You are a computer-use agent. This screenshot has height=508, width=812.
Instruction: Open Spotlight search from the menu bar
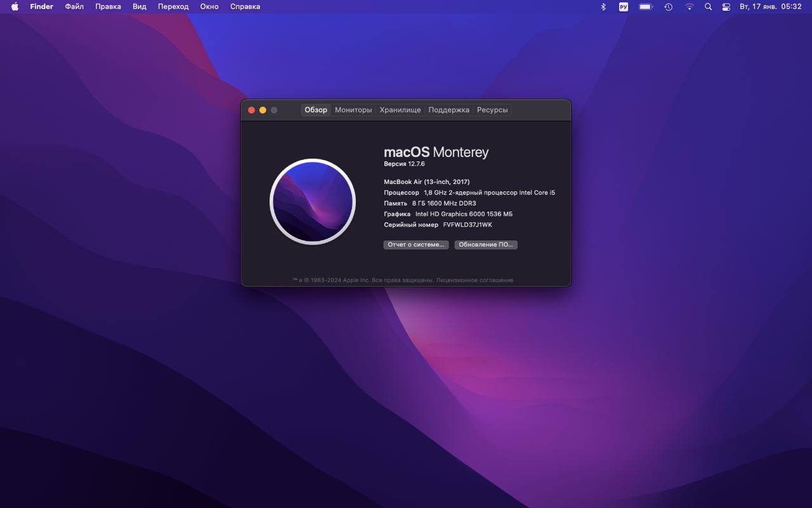click(x=708, y=6)
